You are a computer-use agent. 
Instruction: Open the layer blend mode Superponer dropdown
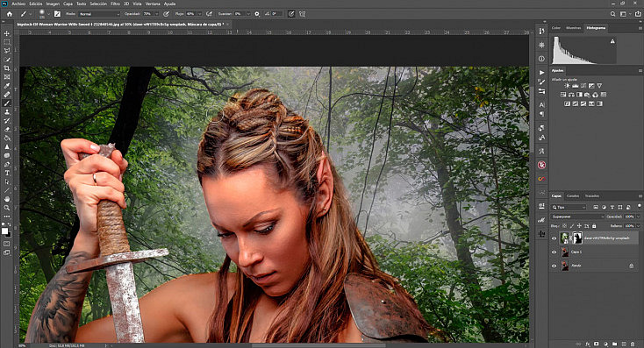coord(577,217)
